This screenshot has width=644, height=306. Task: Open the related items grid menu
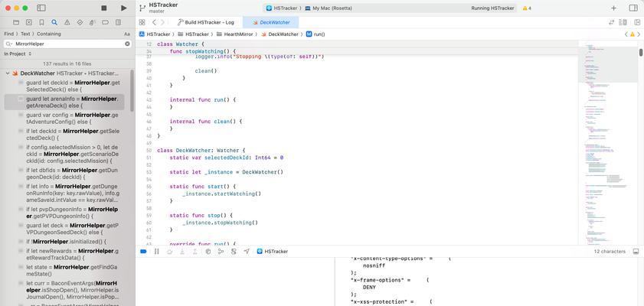click(142, 22)
